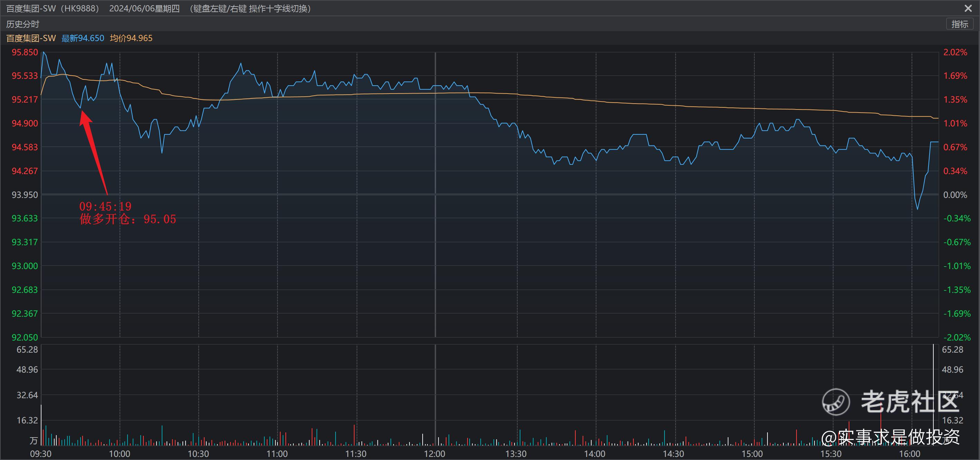Open the 指标 indicator button
Screen dimensions: 980x460
[x=960, y=24]
